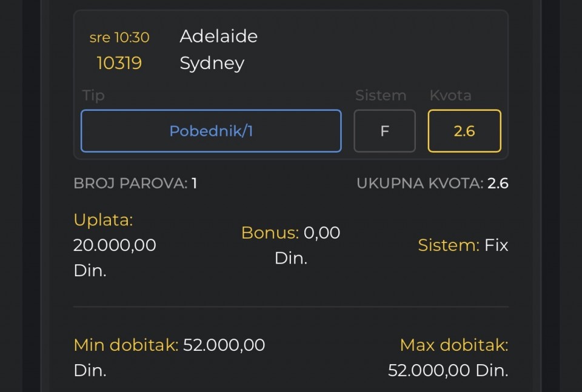Click the sre 10:30 match time
582x392 pixels.
119,38
